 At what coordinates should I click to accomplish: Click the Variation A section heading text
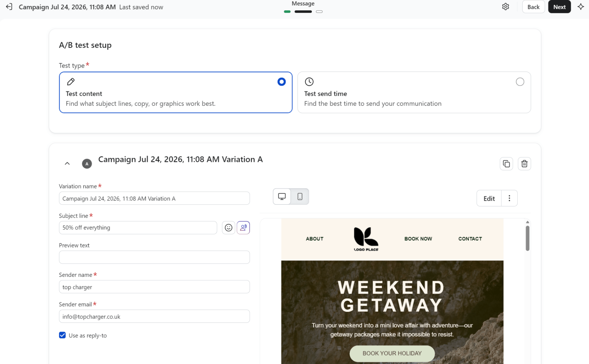[180, 159]
